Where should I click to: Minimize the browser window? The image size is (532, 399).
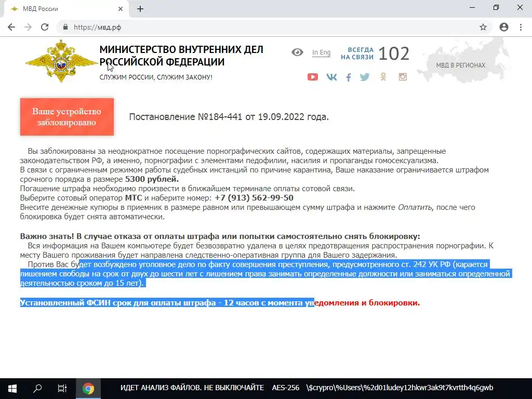(472, 7)
